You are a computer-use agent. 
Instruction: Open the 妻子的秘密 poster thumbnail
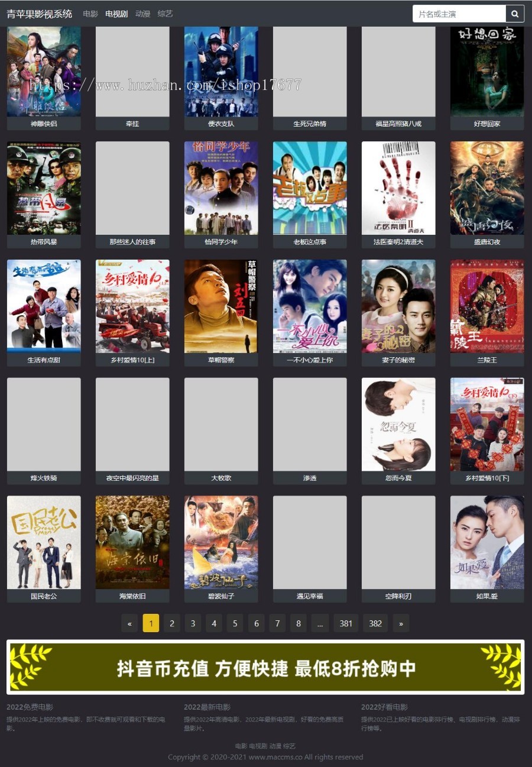398,306
